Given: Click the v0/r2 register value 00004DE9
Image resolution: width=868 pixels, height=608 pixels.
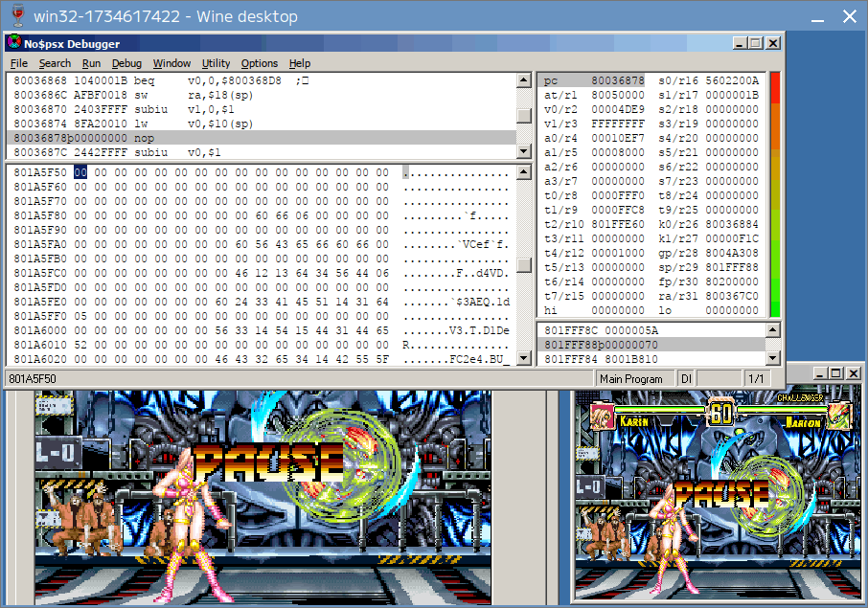Looking at the screenshot, I should [618, 109].
